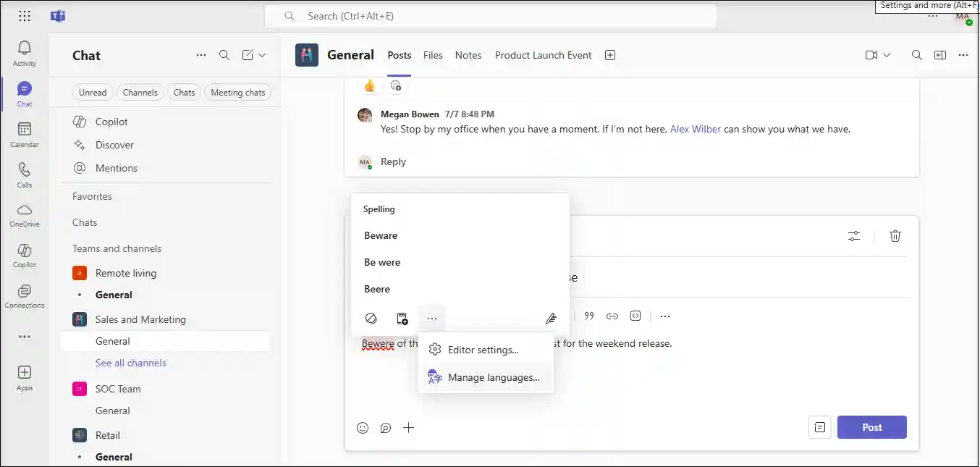Filter chat list by Channels
This screenshot has height=467, width=980.
click(140, 92)
